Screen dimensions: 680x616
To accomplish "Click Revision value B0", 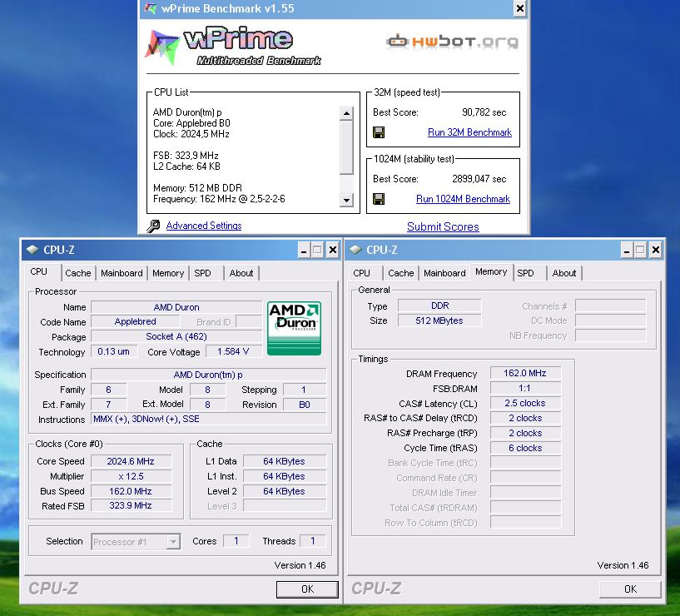I will click(x=305, y=405).
